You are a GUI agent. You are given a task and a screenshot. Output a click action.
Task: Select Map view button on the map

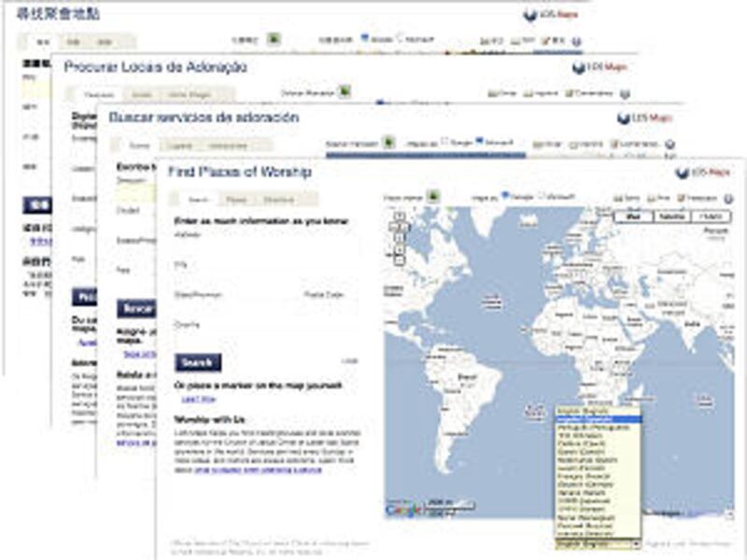point(633,217)
